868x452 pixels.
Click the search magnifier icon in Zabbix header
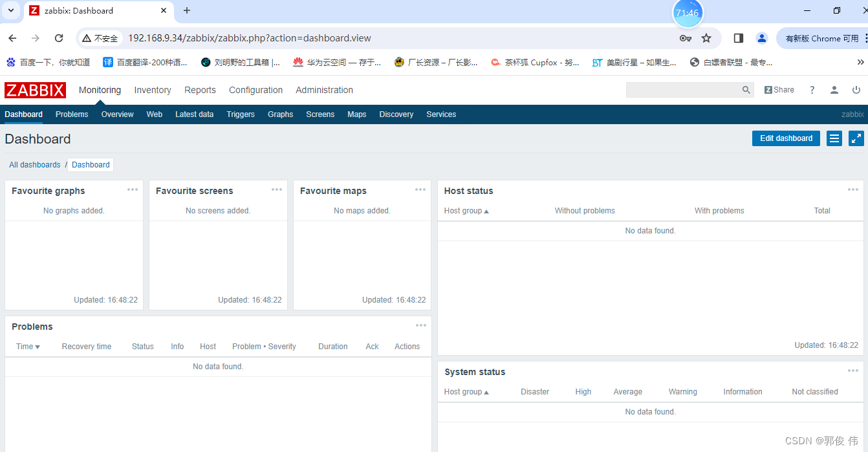coord(746,90)
